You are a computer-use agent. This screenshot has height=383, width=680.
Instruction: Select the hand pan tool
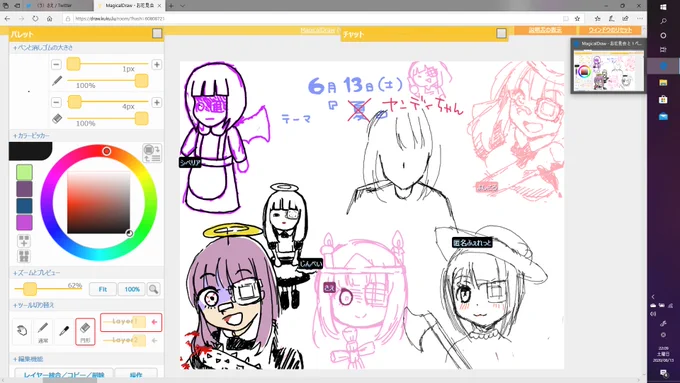coord(22,331)
